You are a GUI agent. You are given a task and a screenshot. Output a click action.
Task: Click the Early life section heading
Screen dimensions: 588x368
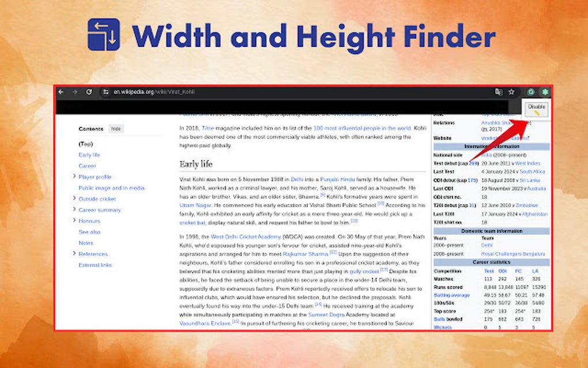click(x=196, y=164)
